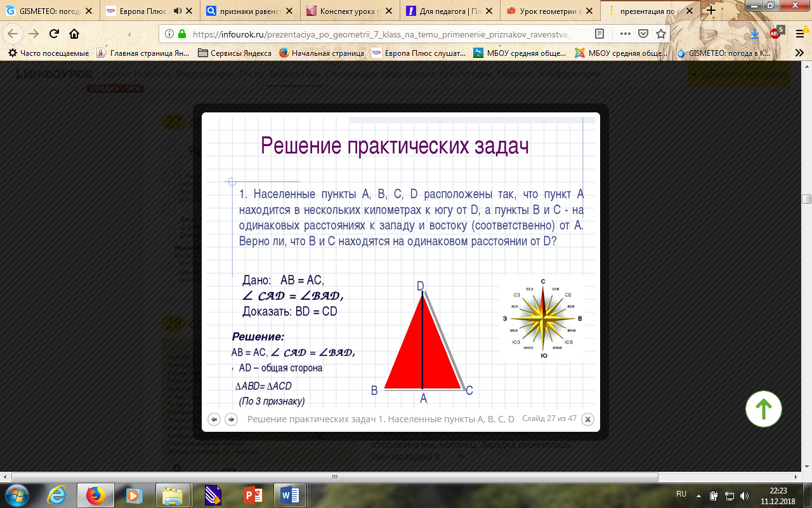Switch to the признаки равенства tab
This screenshot has height=508, width=812.
click(x=250, y=10)
